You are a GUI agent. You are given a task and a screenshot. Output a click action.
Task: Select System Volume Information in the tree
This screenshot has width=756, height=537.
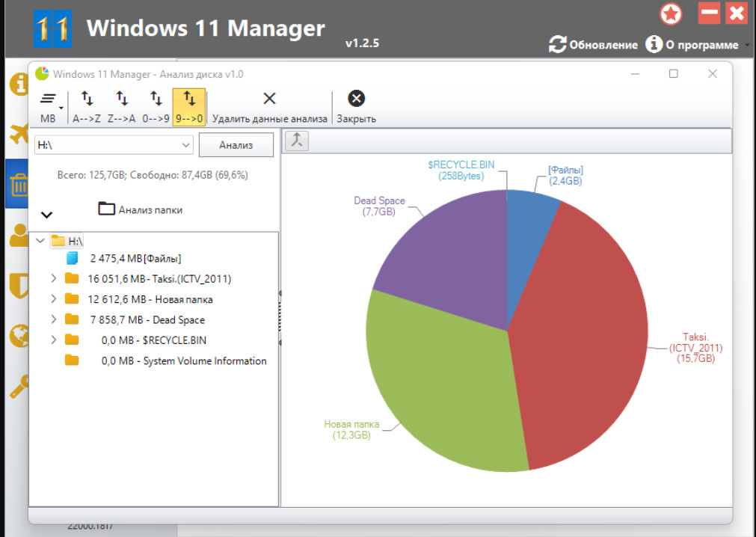[x=184, y=360]
